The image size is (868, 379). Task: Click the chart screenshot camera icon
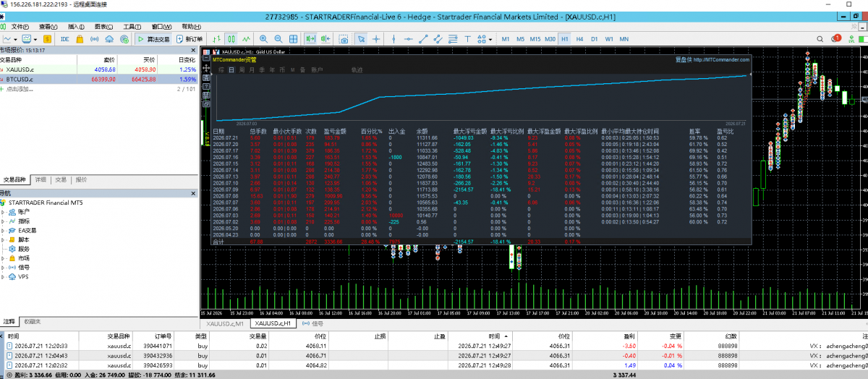344,38
